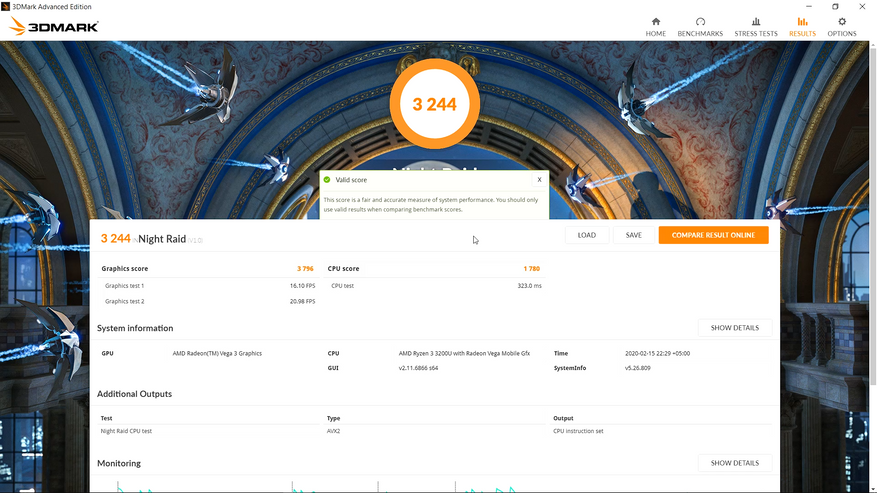Click AMD Radeon Vega 3 Graphics text
Screen dimensions: 877x493
[217, 354]
